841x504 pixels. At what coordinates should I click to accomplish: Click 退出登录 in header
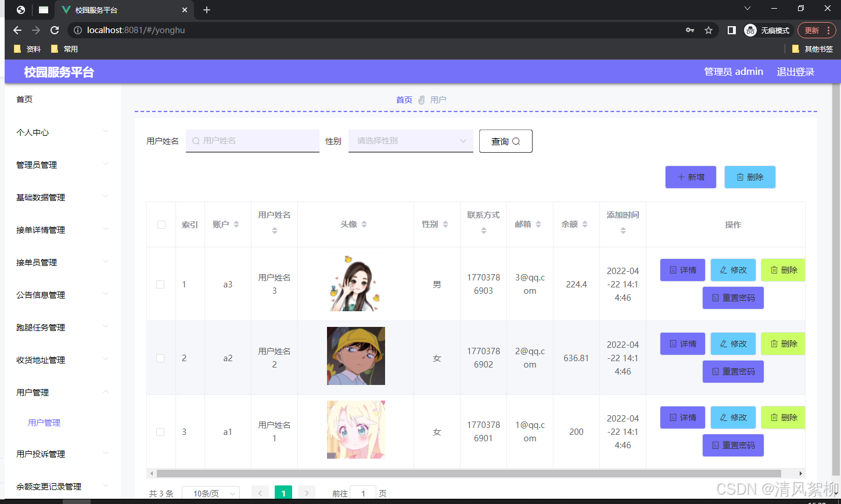click(796, 71)
